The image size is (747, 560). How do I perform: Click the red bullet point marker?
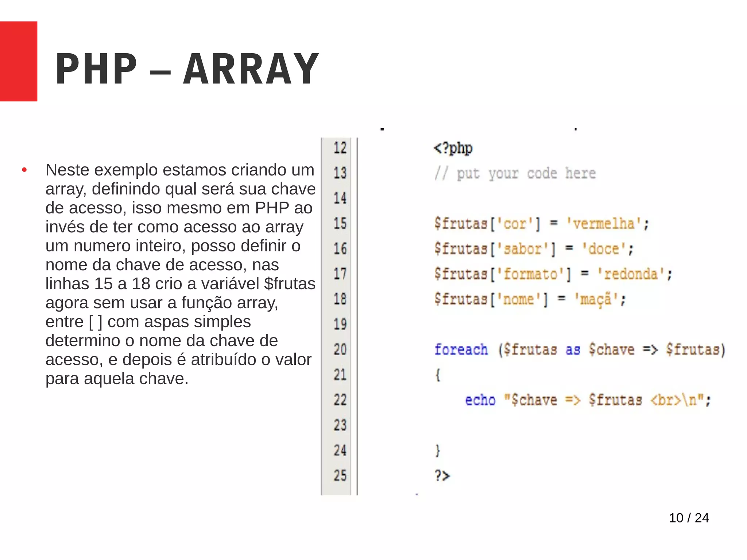[24, 170]
